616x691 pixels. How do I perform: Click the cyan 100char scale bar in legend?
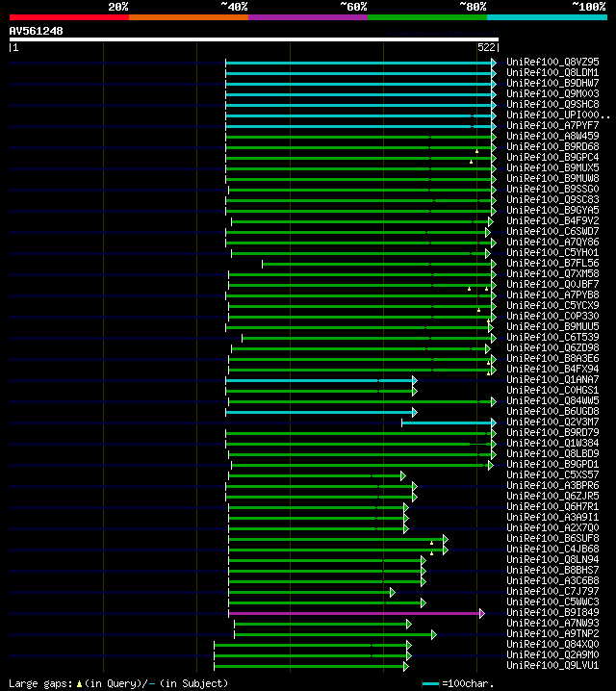click(x=430, y=684)
